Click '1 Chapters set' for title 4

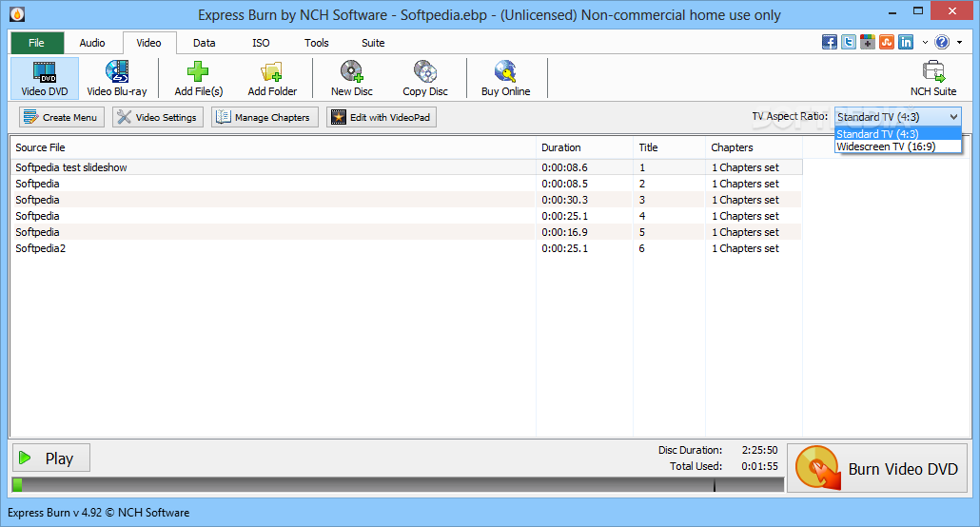click(x=745, y=216)
